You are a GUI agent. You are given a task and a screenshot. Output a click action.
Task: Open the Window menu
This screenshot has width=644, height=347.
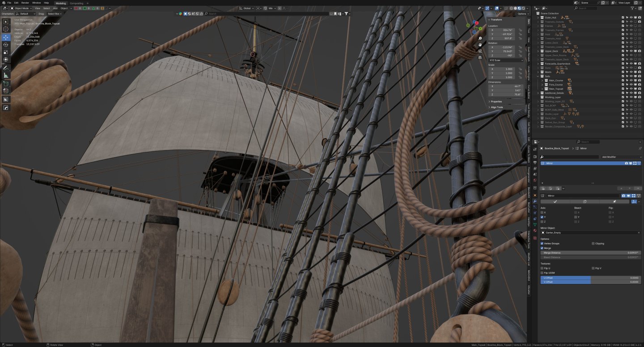37,3
